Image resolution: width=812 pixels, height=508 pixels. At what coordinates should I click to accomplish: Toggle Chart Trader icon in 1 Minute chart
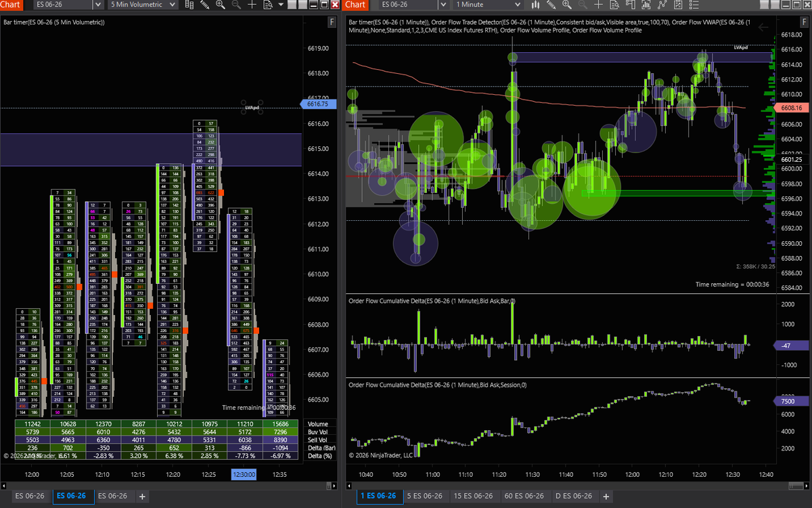point(630,4)
